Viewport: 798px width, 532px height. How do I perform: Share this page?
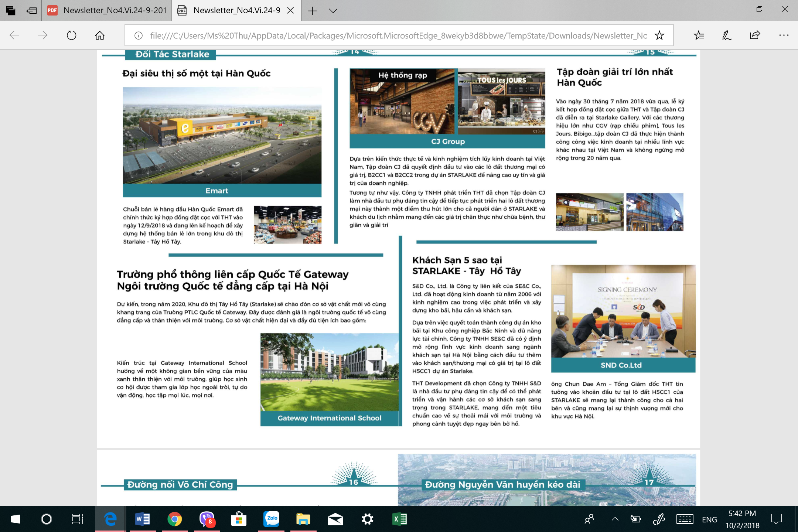(x=755, y=35)
